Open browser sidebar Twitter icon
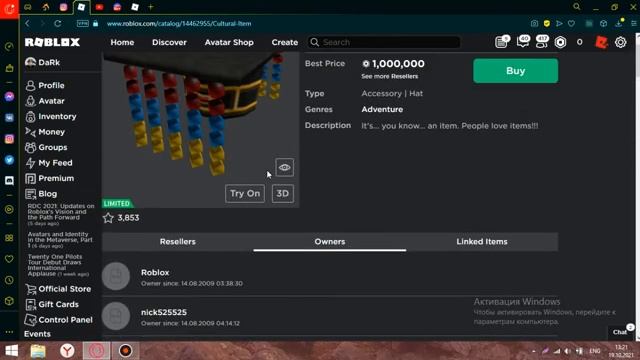This screenshot has width=640, height=360. click(x=9, y=160)
